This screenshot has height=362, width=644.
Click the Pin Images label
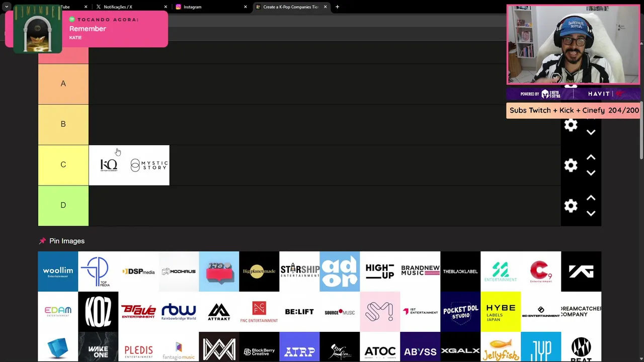pyautogui.click(x=67, y=241)
